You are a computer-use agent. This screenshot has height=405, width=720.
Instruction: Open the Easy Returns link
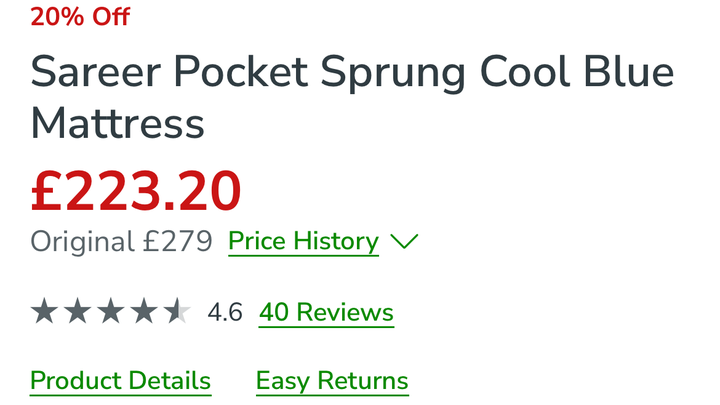pos(332,381)
